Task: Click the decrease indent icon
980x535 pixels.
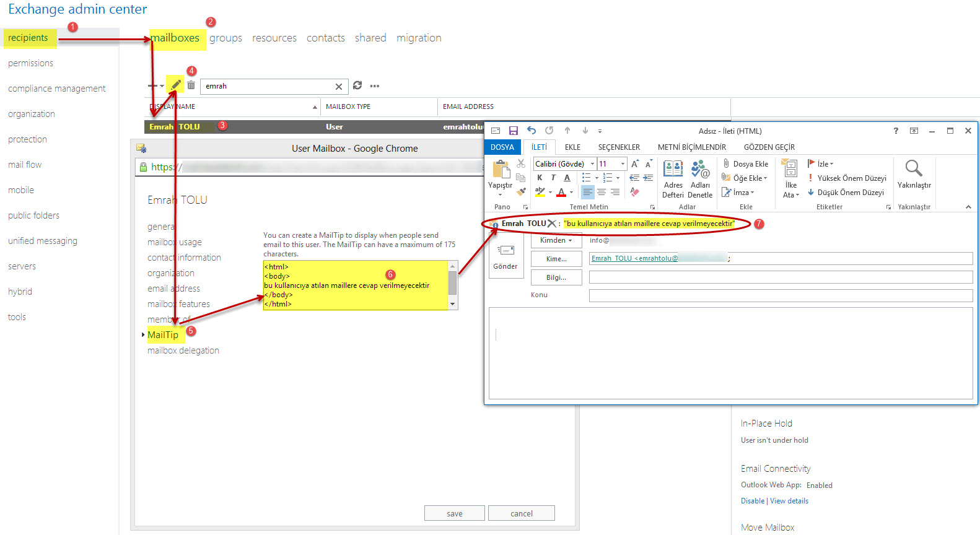Action: pyautogui.click(x=634, y=178)
